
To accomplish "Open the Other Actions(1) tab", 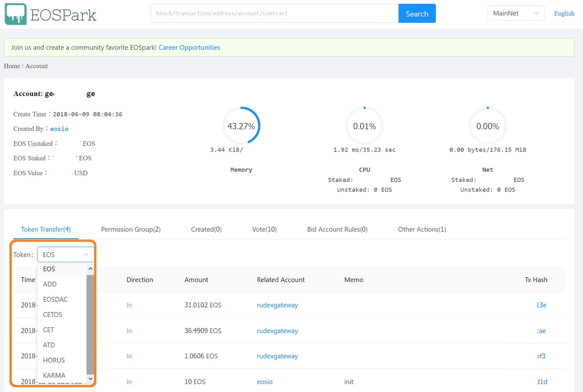I will click(422, 229).
